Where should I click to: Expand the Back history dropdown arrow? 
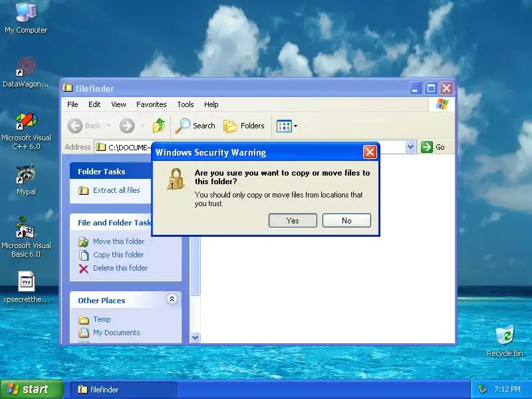click(108, 126)
